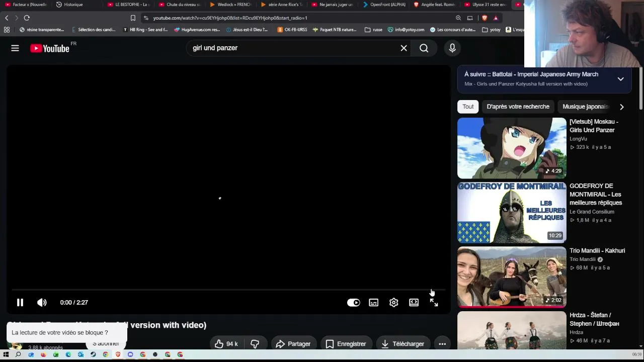Share the video via Partager

(294, 344)
